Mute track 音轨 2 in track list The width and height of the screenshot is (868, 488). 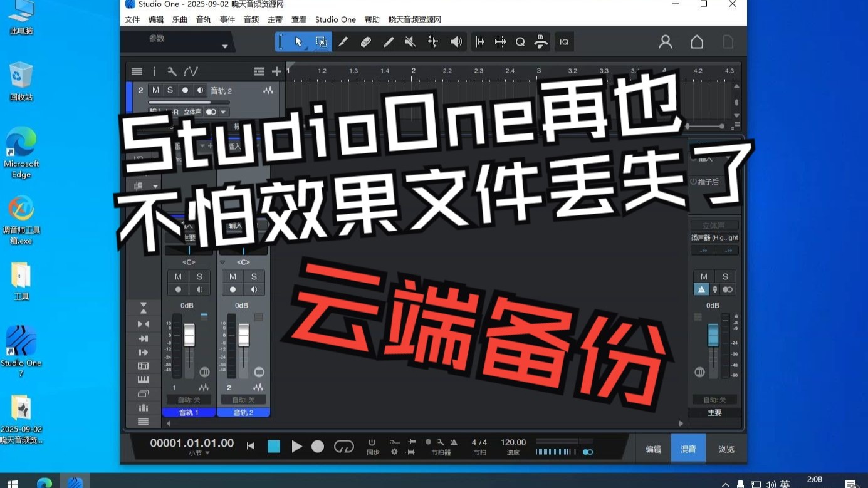[155, 90]
